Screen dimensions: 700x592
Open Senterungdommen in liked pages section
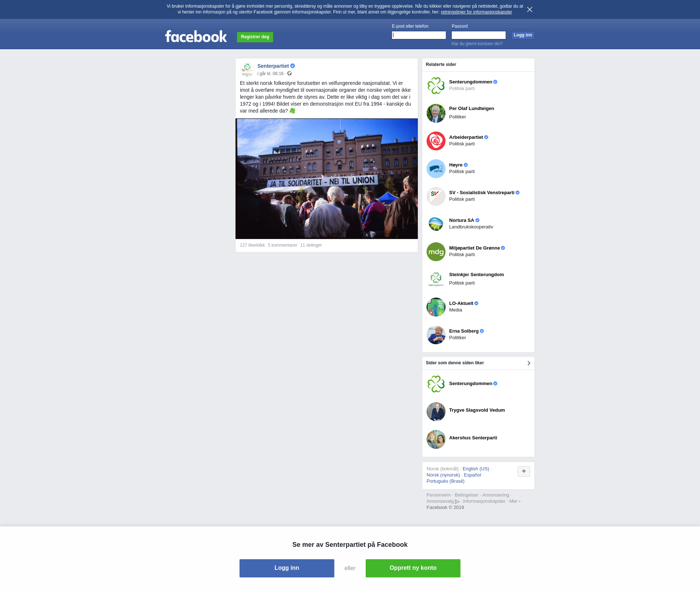[x=471, y=384]
